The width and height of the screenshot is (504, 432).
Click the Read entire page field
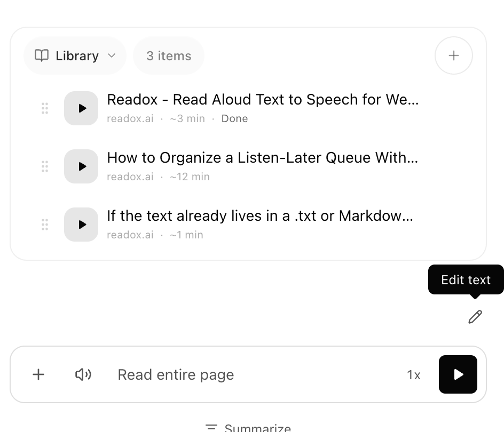(176, 374)
